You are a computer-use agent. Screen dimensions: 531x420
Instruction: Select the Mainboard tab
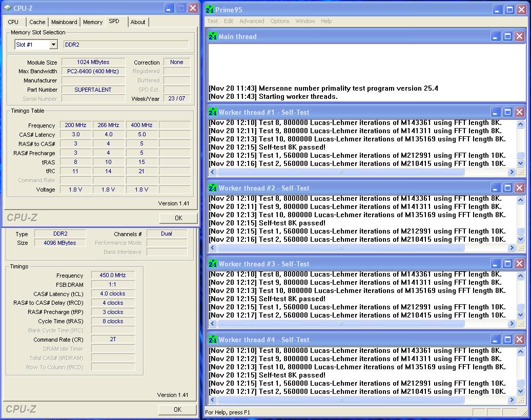click(65, 22)
